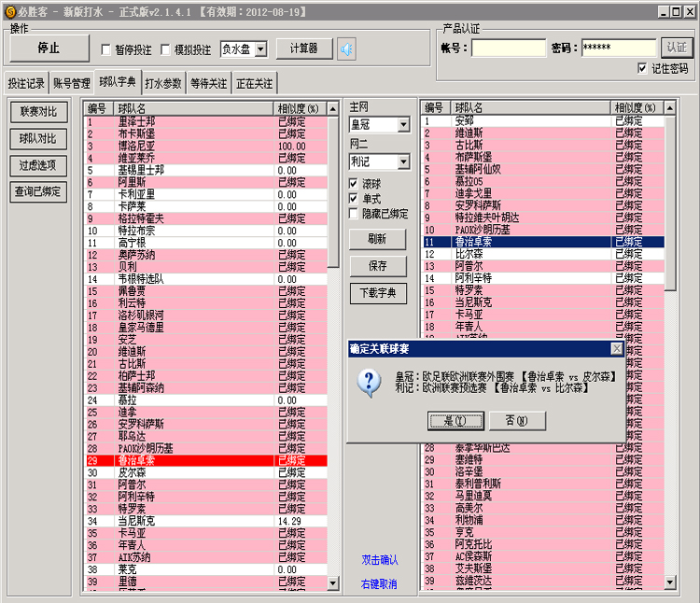Click the 帐号 input field
Viewport: 700px width, 603px height.
pos(509,48)
